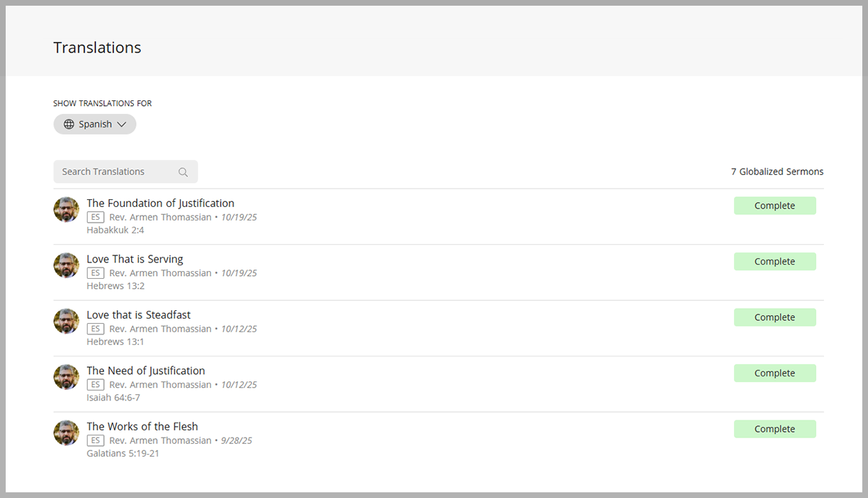The image size is (868, 498).
Task: Click ES badge on The Need of Justification
Action: point(95,385)
